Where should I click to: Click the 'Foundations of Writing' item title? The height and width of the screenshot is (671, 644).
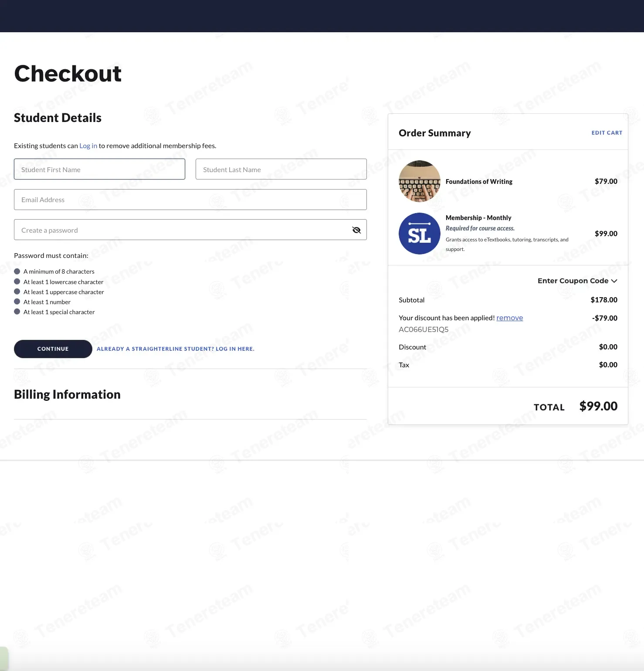479,181
